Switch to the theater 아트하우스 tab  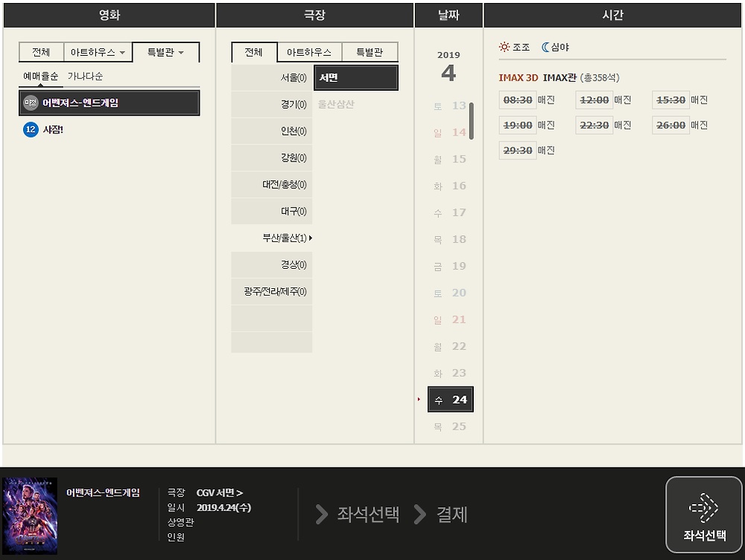pos(309,52)
